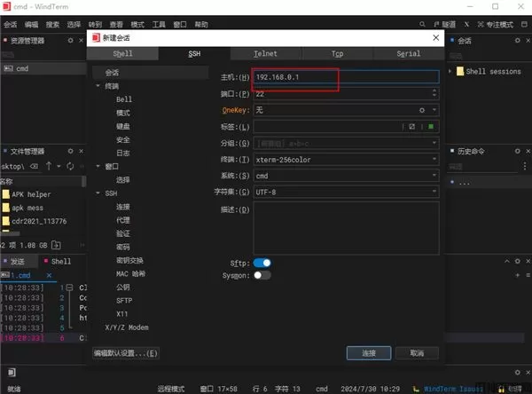Click the fold marker on line 1
Image resolution: width=532 pixels, height=394 pixels.
[x=69, y=288]
